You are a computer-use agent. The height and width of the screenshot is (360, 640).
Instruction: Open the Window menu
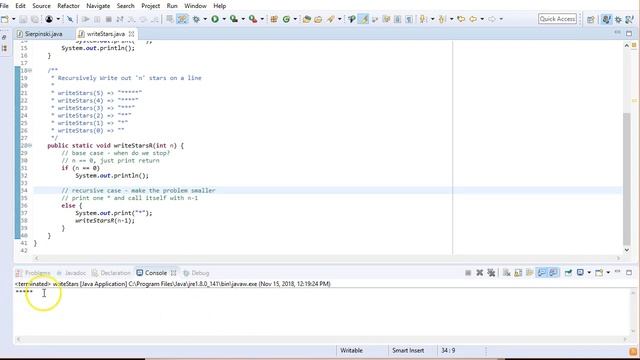[196, 6]
